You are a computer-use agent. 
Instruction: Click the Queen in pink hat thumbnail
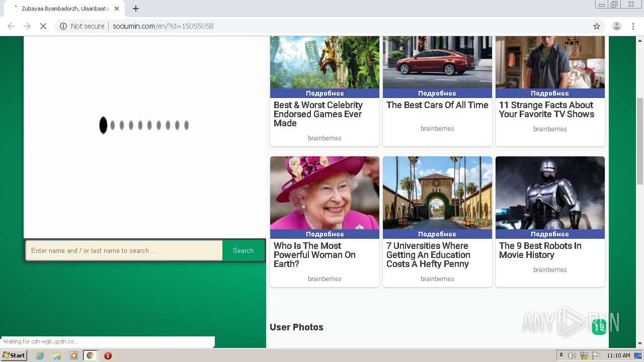coord(325,193)
